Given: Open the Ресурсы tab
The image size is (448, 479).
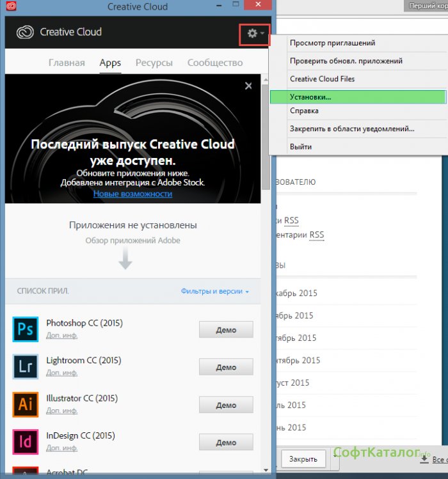Looking at the screenshot, I should tap(154, 63).
